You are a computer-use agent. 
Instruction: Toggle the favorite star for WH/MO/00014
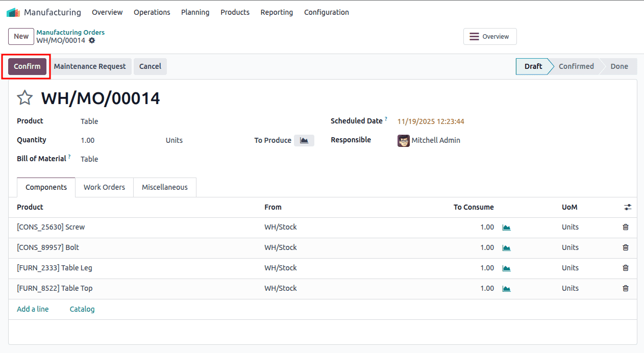tap(24, 97)
